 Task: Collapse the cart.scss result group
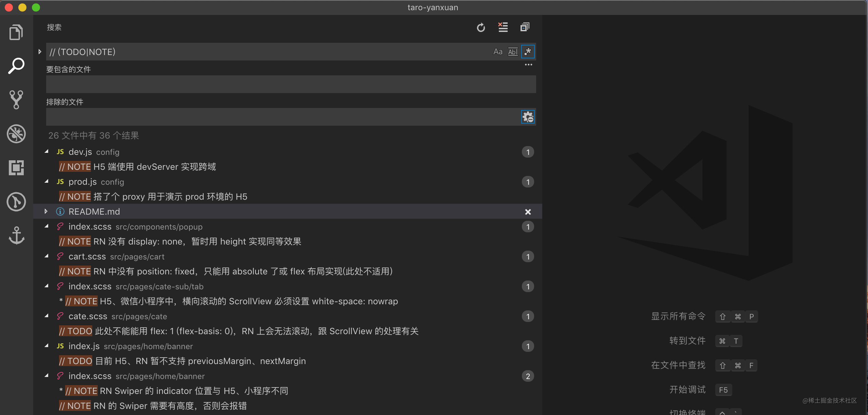[x=47, y=256]
